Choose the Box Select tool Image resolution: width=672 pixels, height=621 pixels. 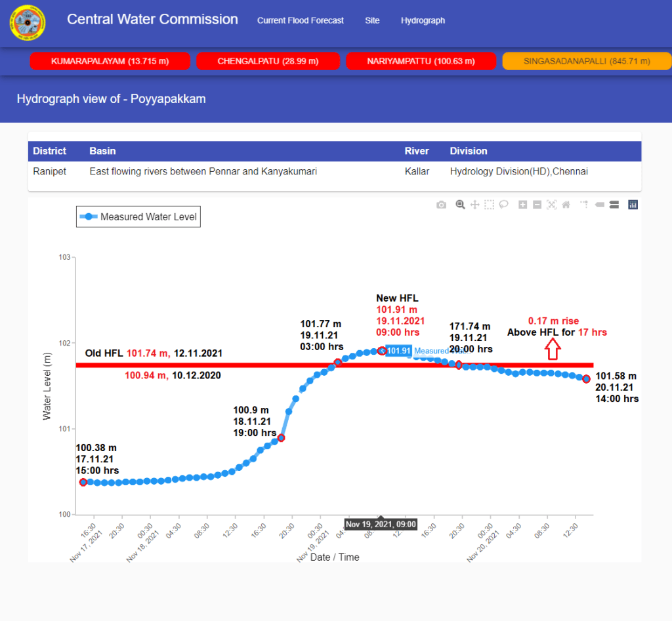tap(489, 205)
